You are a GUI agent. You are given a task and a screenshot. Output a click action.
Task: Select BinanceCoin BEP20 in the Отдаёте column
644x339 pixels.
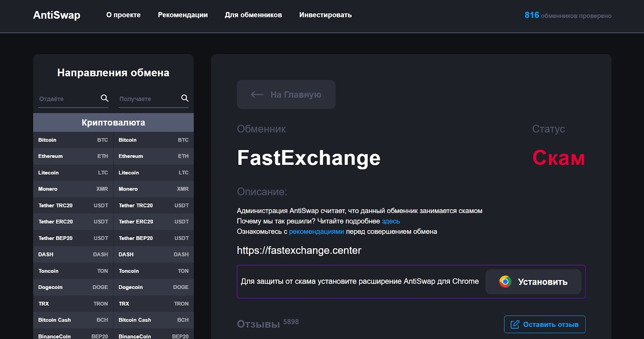pos(73,335)
